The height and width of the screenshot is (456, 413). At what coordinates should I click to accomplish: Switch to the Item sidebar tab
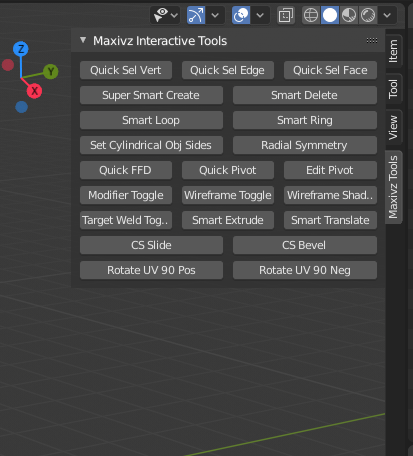point(393,51)
